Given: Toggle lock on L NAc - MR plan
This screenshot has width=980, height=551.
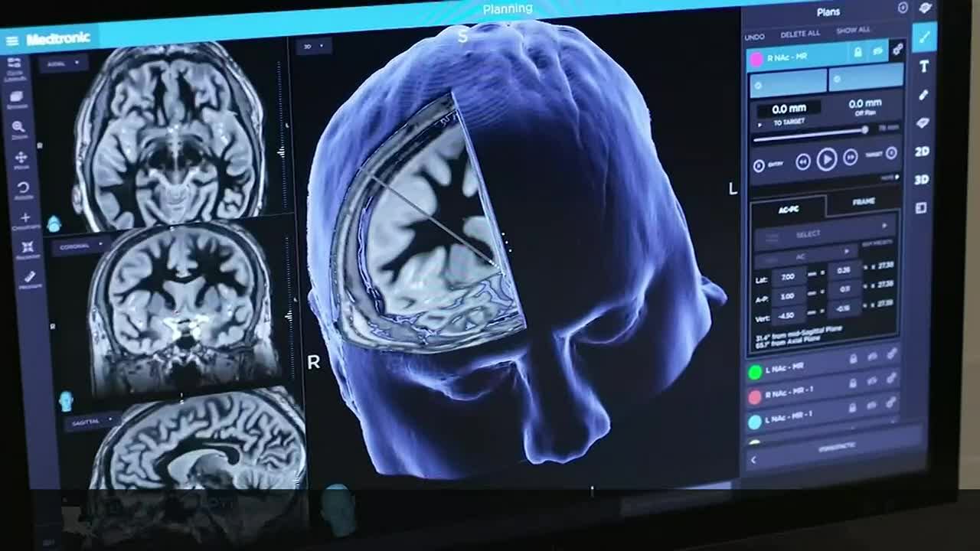Looking at the screenshot, I should tap(853, 359).
